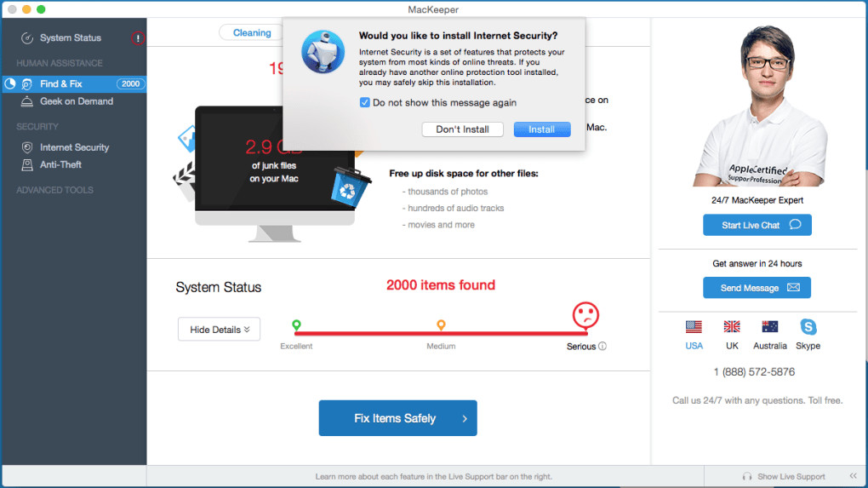
Task: Start Live Chat with expert
Action: tap(757, 225)
